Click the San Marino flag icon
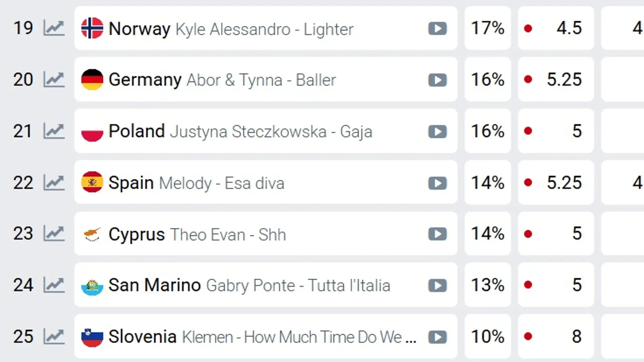 point(92,285)
